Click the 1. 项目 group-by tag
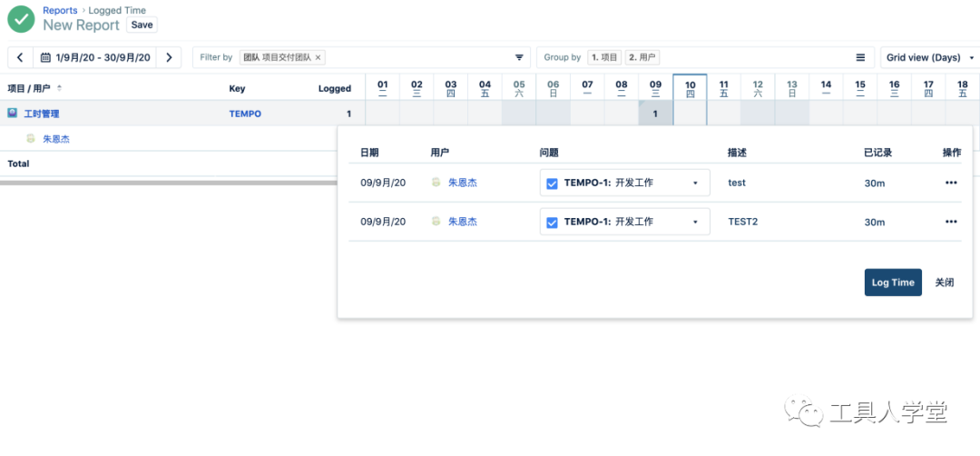 pyautogui.click(x=604, y=57)
